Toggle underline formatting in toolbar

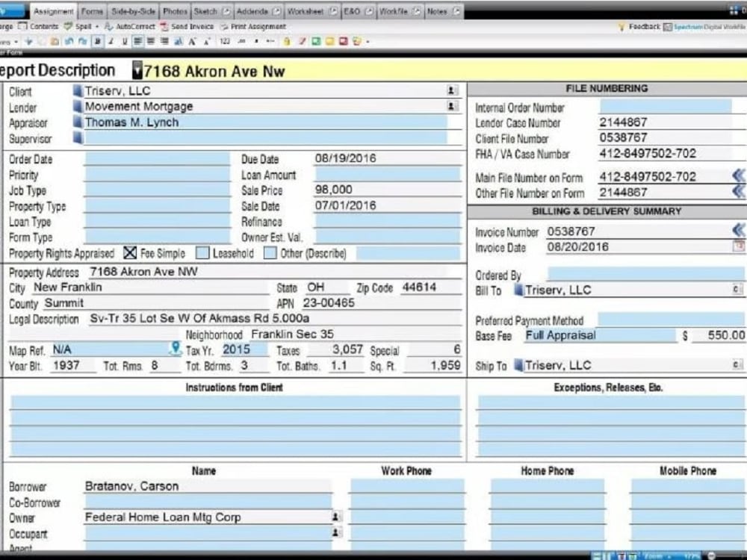(124, 41)
